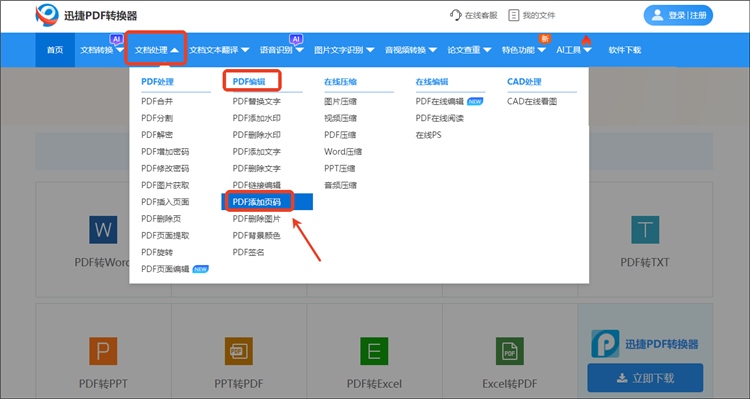
Task: Expand 论文查重 dropdown
Action: pyautogui.click(x=469, y=50)
